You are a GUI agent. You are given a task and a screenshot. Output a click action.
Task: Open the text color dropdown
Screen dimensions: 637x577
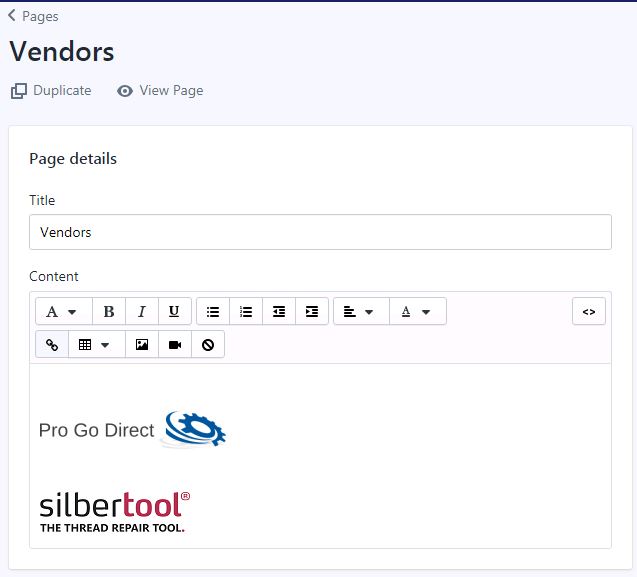[x=418, y=312]
